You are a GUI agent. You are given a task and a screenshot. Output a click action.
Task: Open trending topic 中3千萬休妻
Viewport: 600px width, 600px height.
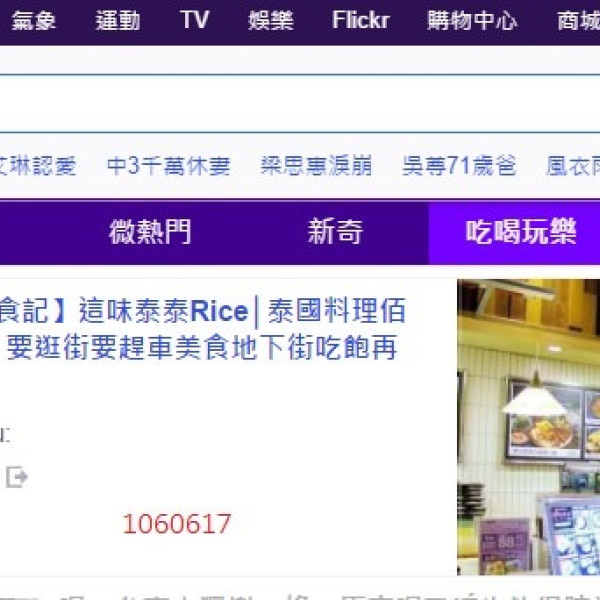[x=169, y=166]
